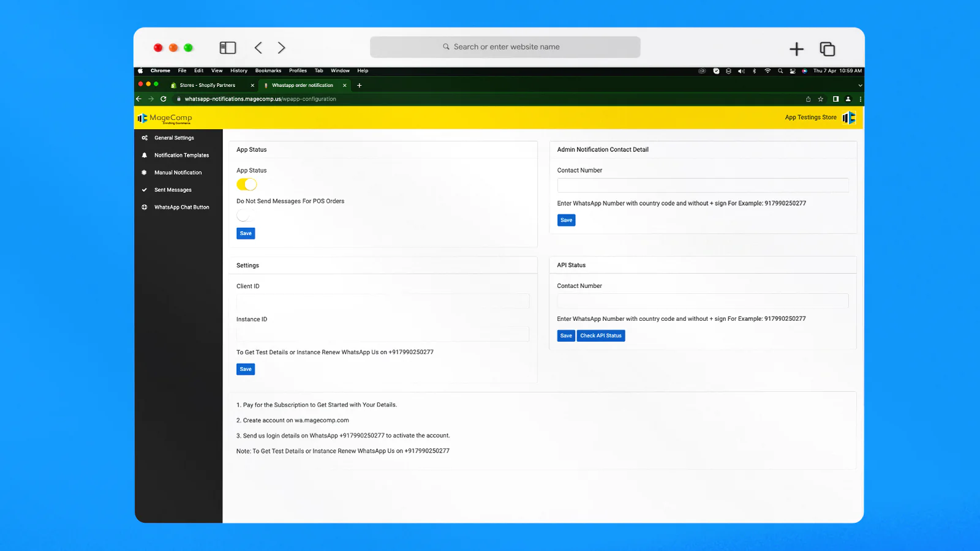The width and height of the screenshot is (980, 551).
Task: Open General Settings in sidebar
Action: tap(174, 138)
